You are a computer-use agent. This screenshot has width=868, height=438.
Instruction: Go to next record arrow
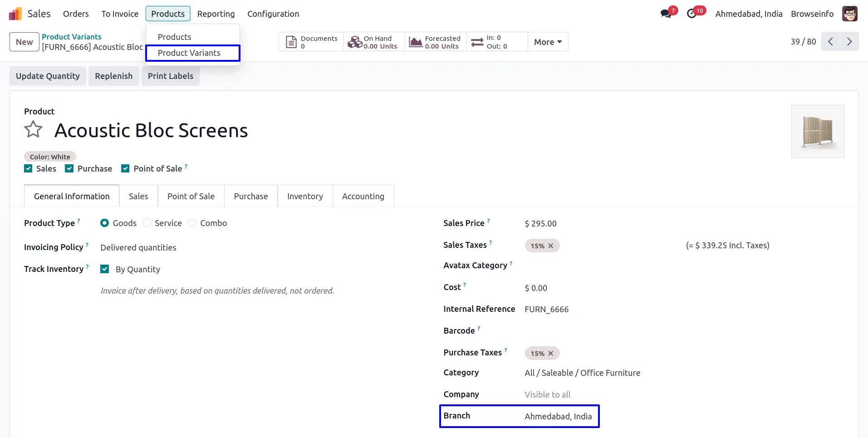[x=849, y=42]
